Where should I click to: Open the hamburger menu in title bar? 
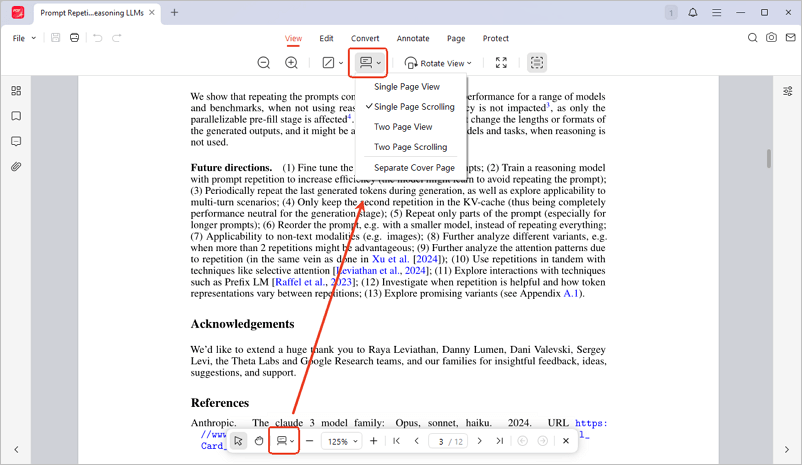tap(717, 13)
